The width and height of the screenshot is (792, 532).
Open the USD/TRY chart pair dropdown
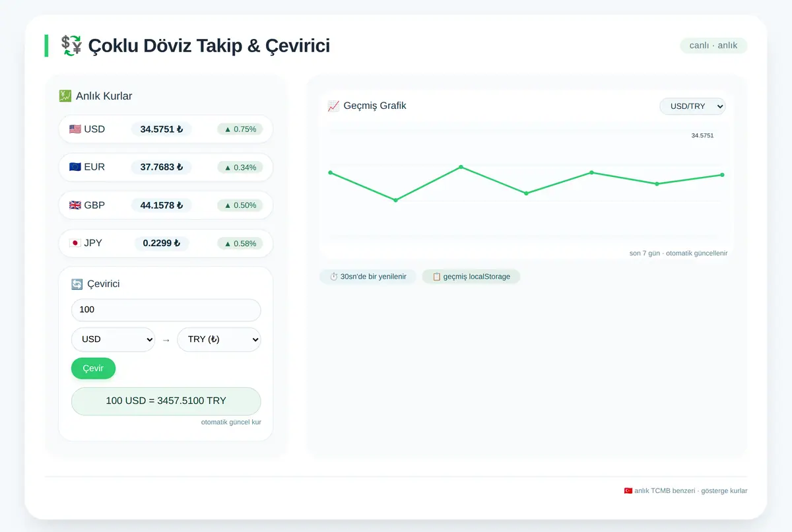point(692,106)
